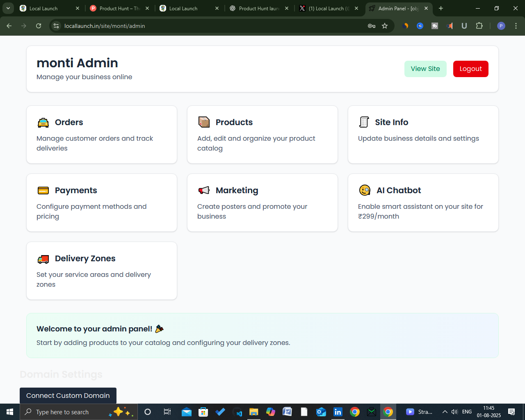The image size is (525, 420).
Task: Switch to the Product Hunt – The tab
Action: [x=120, y=8]
